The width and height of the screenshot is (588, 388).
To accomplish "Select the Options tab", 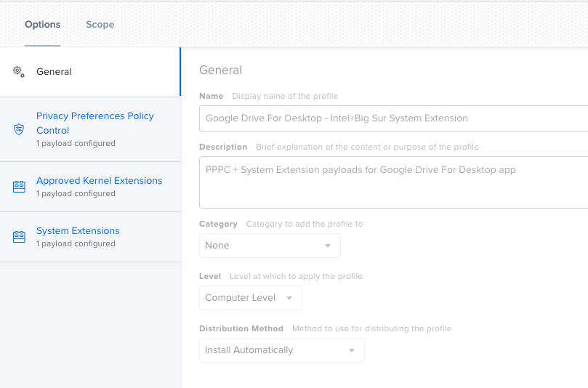I will coord(42,25).
